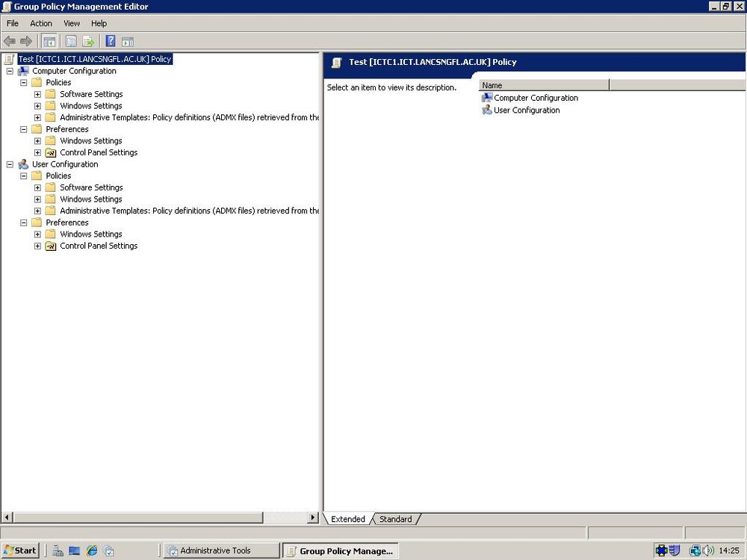Click the shield system tray icon

[x=674, y=550]
